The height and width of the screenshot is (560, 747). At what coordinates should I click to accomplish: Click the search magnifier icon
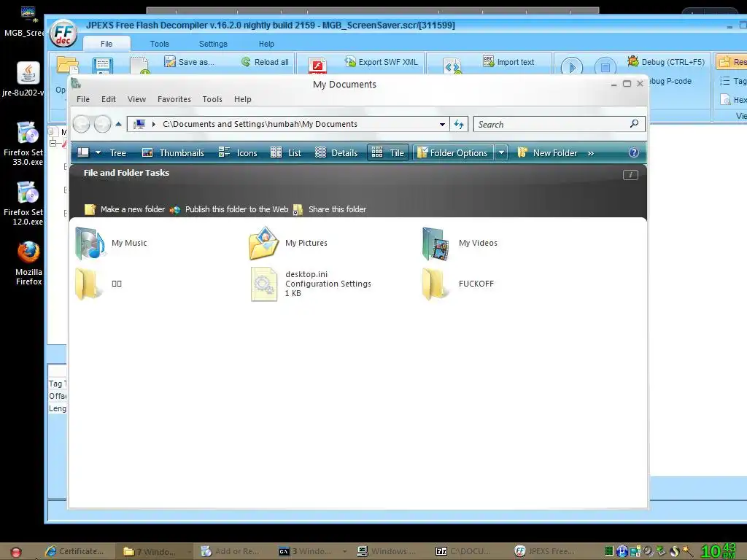point(634,124)
